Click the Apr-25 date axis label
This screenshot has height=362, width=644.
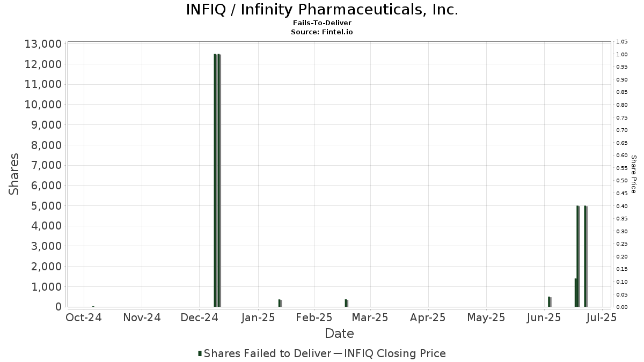tap(428, 317)
